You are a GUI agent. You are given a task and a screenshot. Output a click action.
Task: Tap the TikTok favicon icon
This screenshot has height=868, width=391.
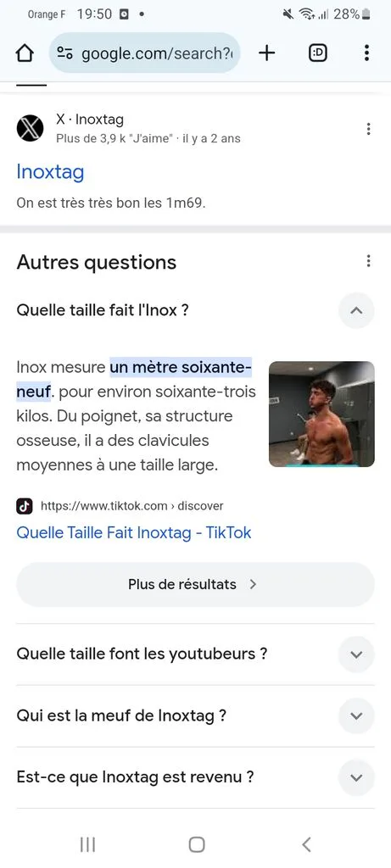[x=25, y=506]
